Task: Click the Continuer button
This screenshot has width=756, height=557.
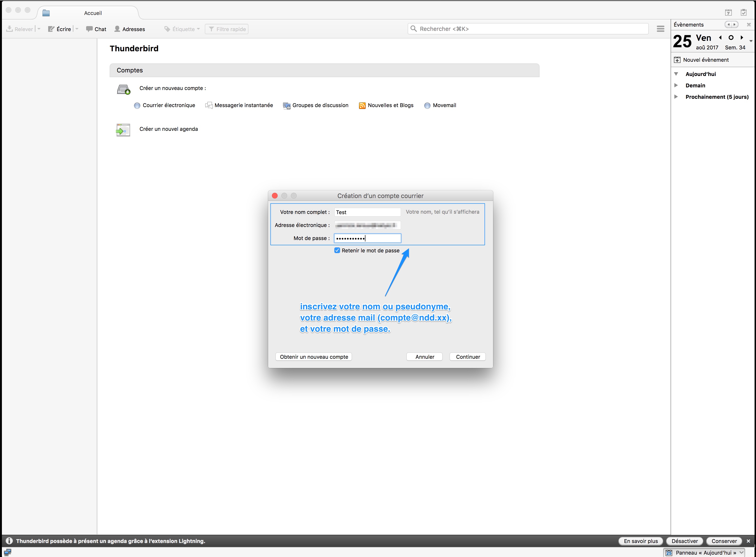Action: pos(468,357)
